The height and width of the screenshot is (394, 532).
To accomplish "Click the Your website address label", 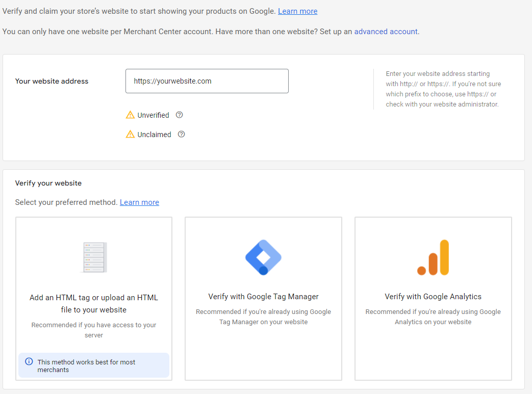I will 52,81.
